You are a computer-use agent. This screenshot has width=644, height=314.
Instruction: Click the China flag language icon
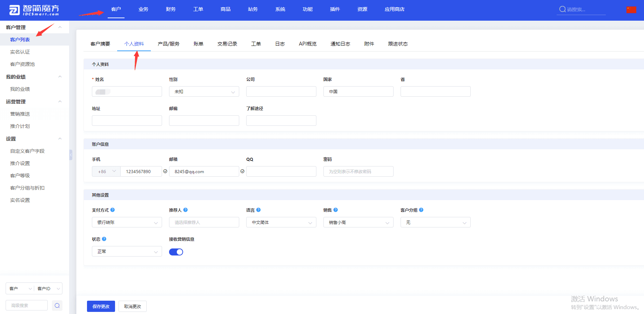(x=631, y=10)
